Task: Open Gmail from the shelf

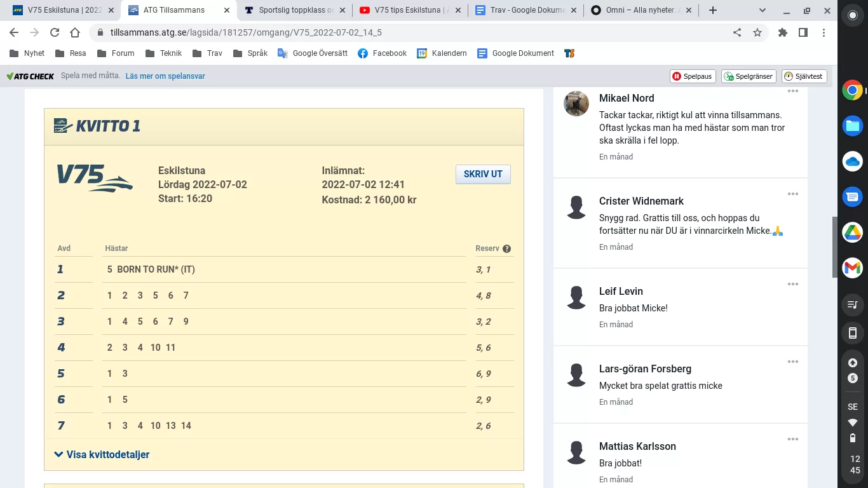Action: click(x=852, y=268)
